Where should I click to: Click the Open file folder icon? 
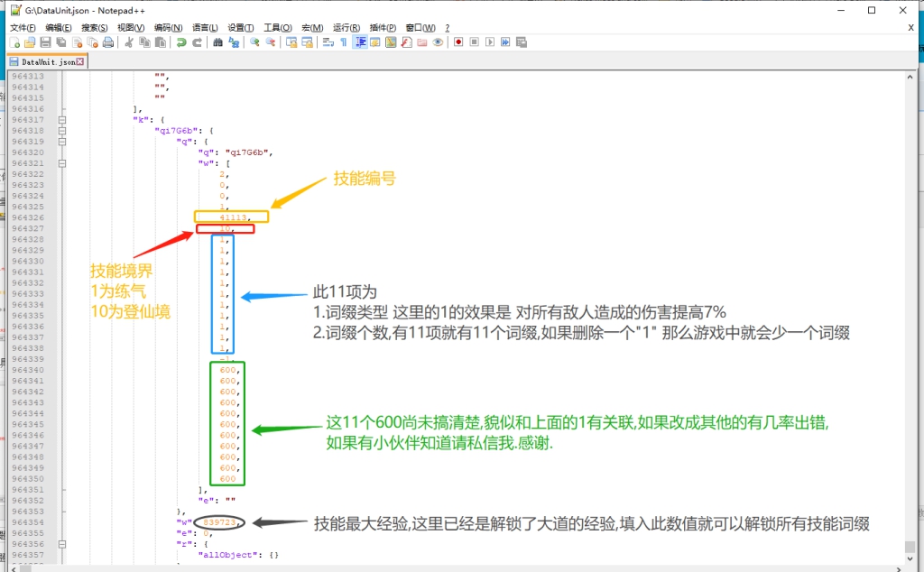tap(30, 42)
